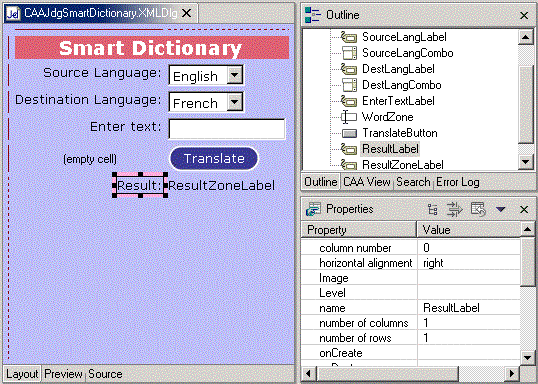Select DestLangLabel in the Outline tree
The height and width of the screenshot is (384, 538).
click(398, 69)
